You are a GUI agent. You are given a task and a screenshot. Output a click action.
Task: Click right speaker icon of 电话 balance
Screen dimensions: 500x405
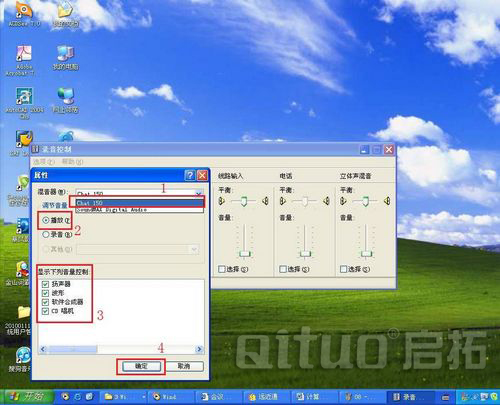(327, 201)
